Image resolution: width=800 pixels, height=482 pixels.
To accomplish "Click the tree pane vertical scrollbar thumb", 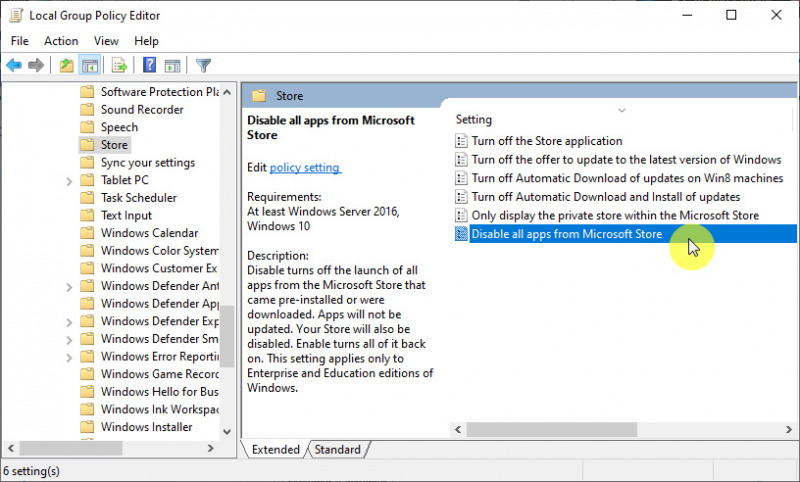I will [x=227, y=336].
